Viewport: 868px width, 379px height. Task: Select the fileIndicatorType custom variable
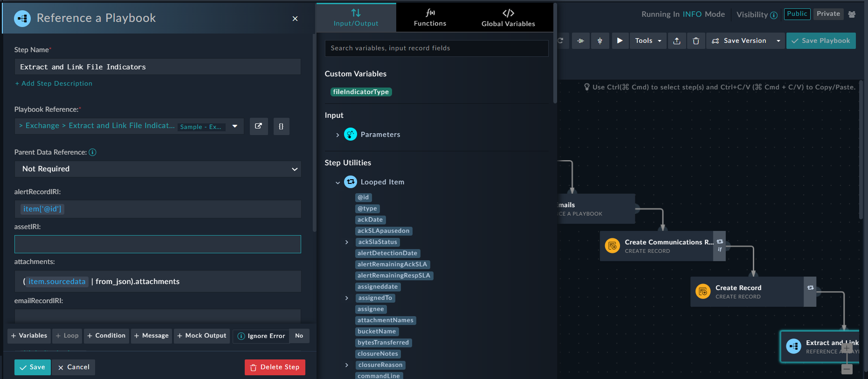pos(361,92)
